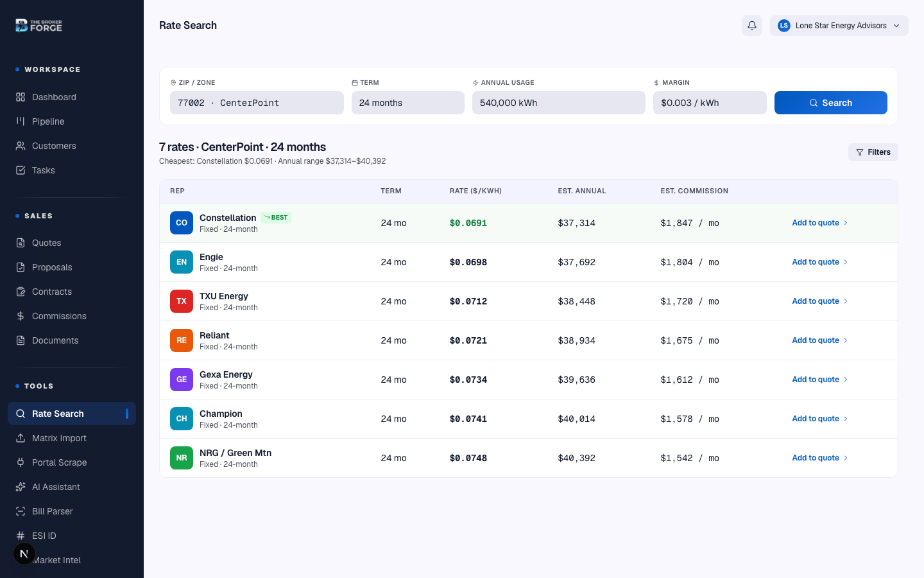
Task: Click the Portal Scrape plug icon
Action: pos(21,462)
